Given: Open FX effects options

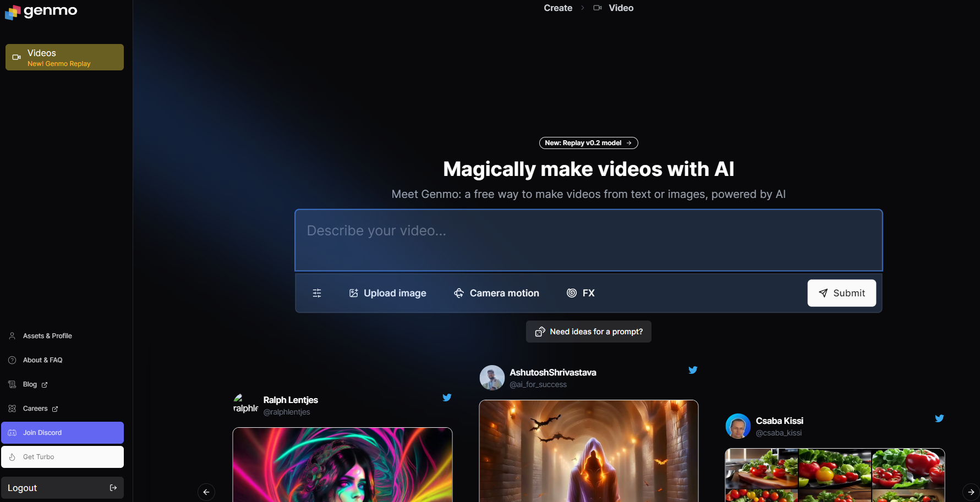Looking at the screenshot, I should click(581, 293).
